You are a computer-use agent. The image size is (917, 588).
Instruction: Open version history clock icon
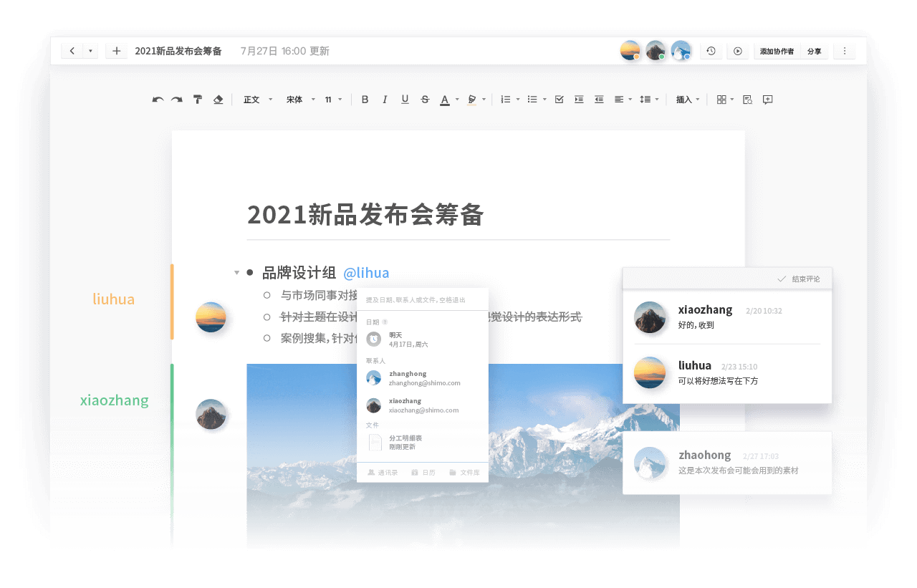click(711, 51)
